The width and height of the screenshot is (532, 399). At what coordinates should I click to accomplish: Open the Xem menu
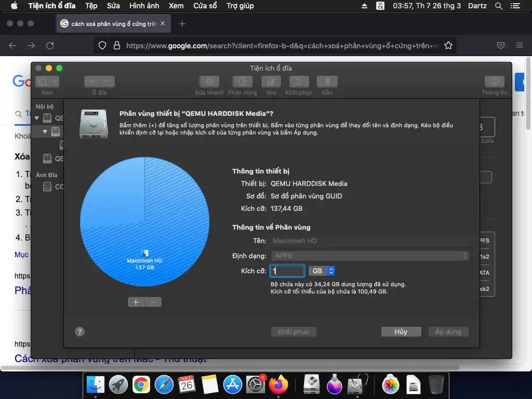coord(176,6)
